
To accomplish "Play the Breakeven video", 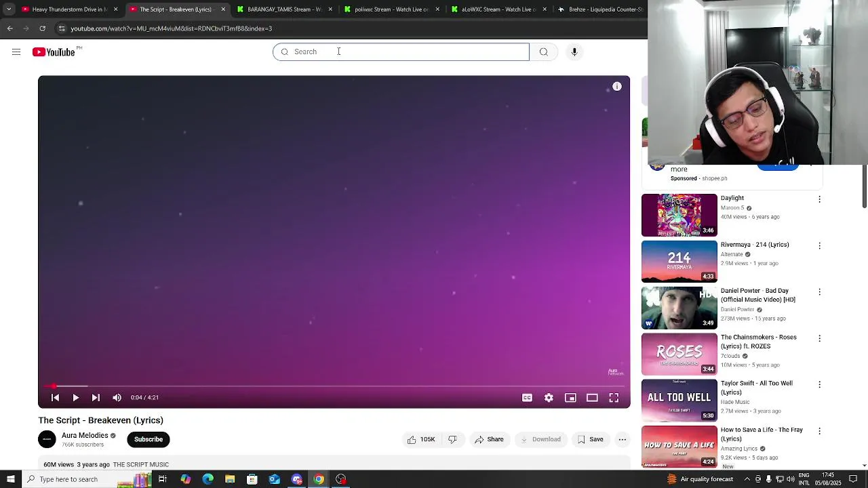I will pos(76,398).
